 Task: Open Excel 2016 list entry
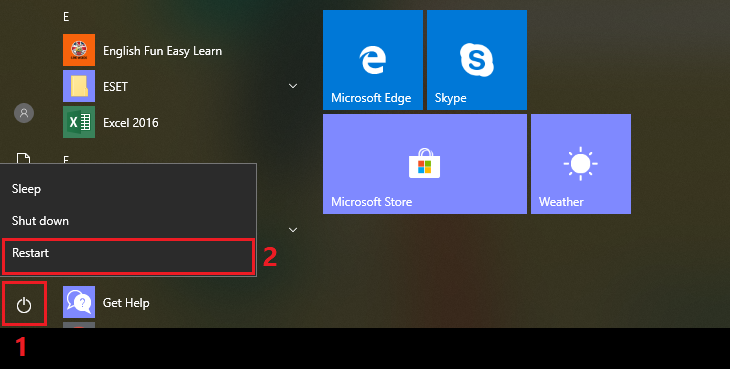pos(131,123)
